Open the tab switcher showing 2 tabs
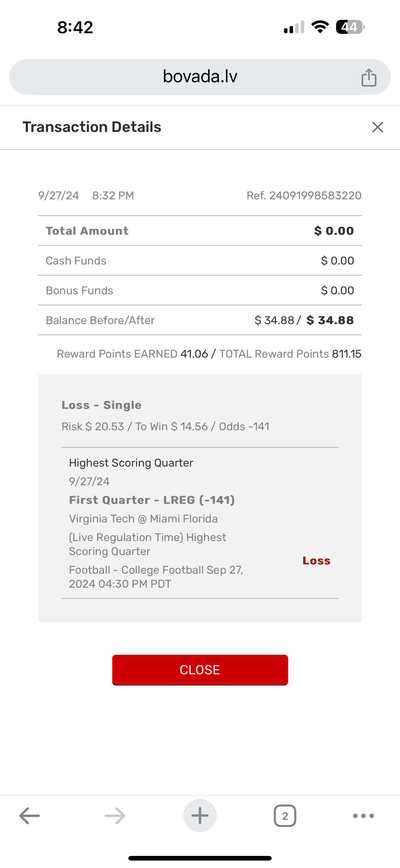Image resolution: width=400 pixels, height=868 pixels. click(x=285, y=816)
